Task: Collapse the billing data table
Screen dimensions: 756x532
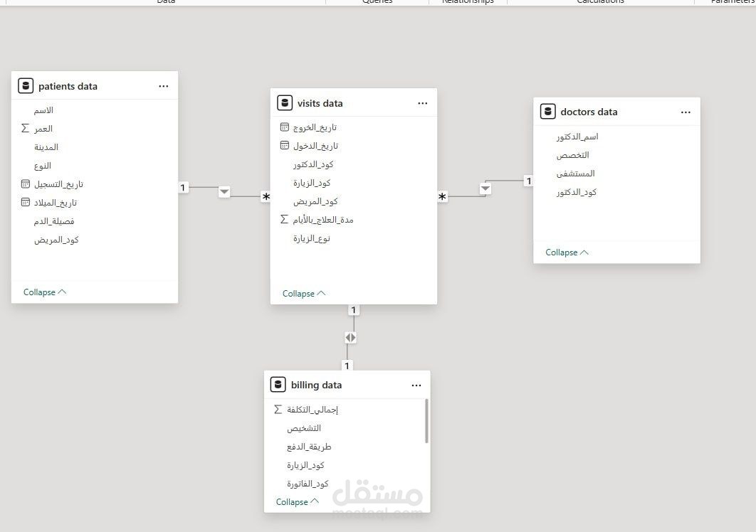Action: pyautogui.click(x=298, y=501)
